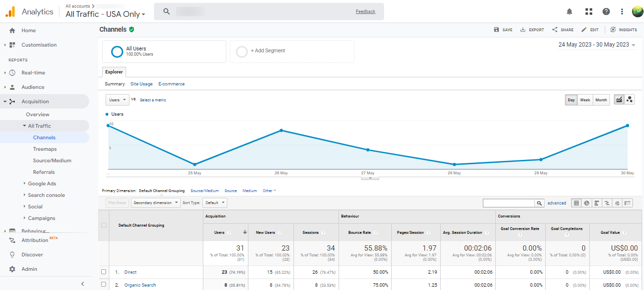Open the Google apps grid
Screen dimensions: 644x290
(x=589, y=12)
